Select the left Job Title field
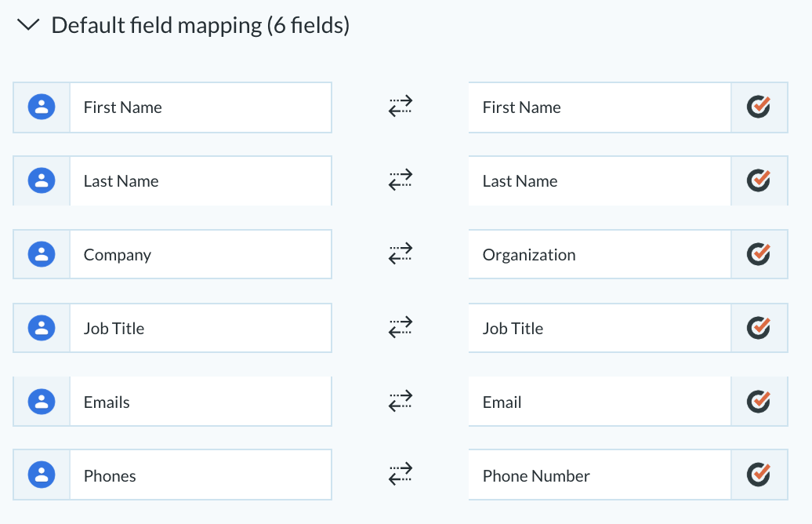The height and width of the screenshot is (524, 812). (201, 328)
